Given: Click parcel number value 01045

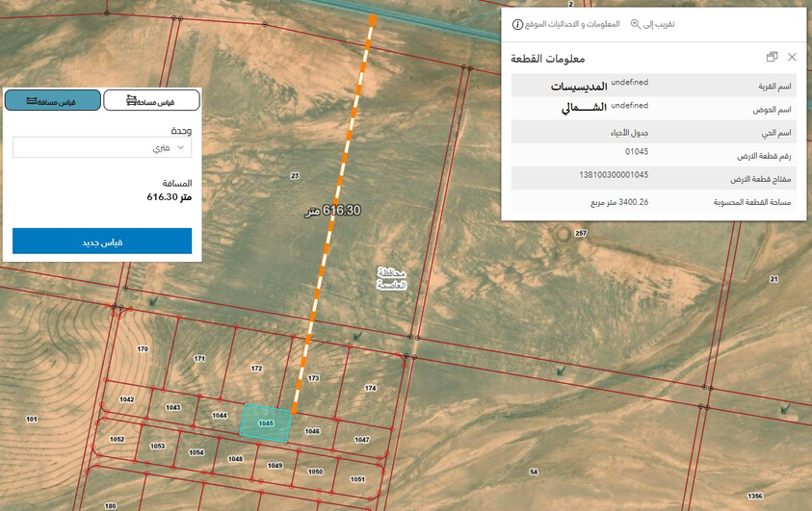Looking at the screenshot, I should (637, 151).
